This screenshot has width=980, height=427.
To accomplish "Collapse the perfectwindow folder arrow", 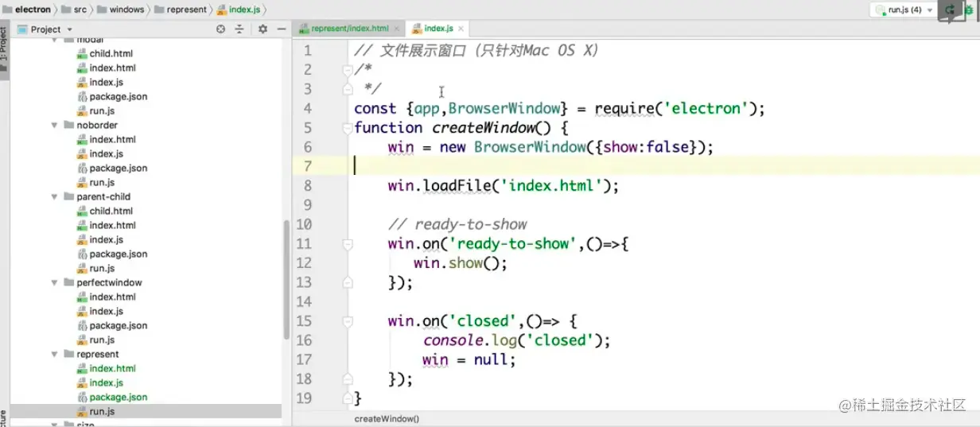I will [55, 283].
